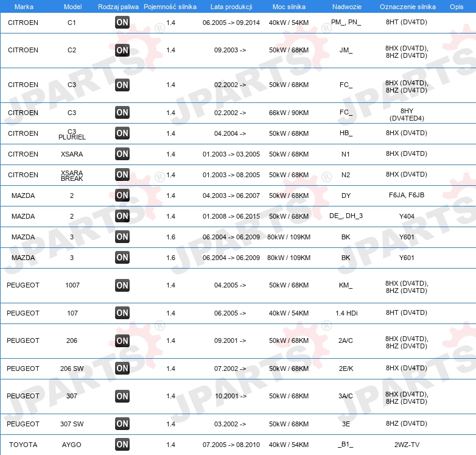This screenshot has width=476, height=455.
Task: Select the ON icon in the Peugeot 206 2A/C row
Action: click(122, 340)
